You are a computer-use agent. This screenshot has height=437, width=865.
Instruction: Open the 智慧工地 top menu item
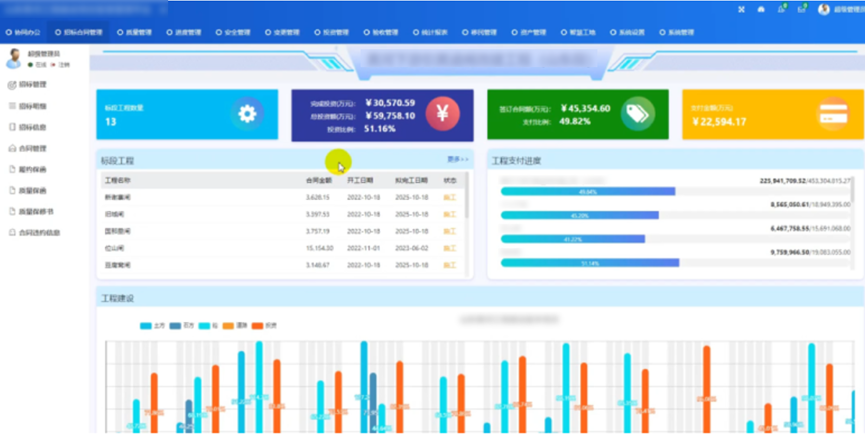click(x=578, y=32)
